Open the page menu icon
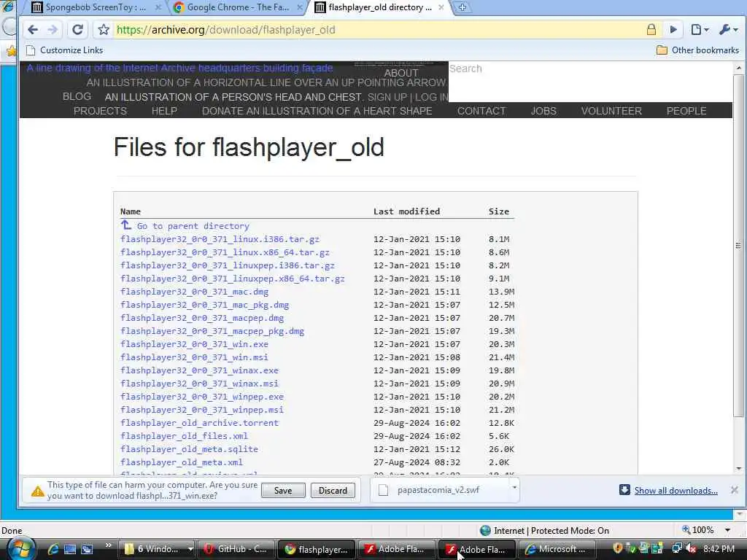This screenshot has width=747, height=560. 700,29
